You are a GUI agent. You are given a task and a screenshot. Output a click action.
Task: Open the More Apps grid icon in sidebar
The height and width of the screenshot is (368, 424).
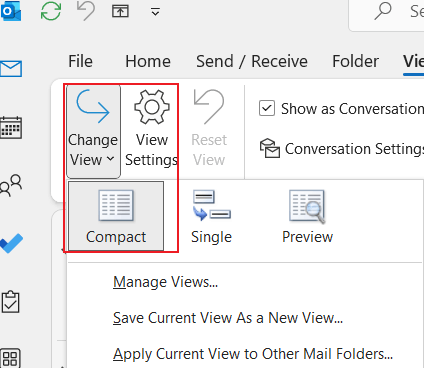11,358
